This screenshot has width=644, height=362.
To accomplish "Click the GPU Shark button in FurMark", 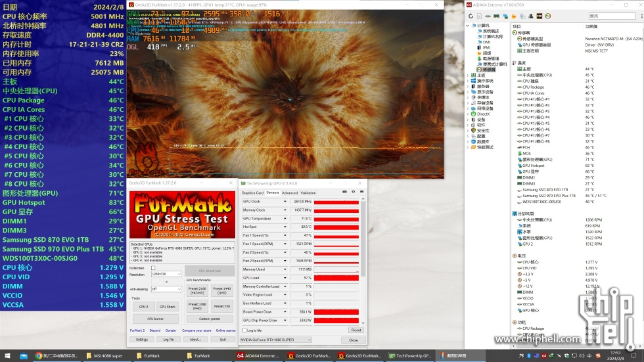I will coord(167,307).
